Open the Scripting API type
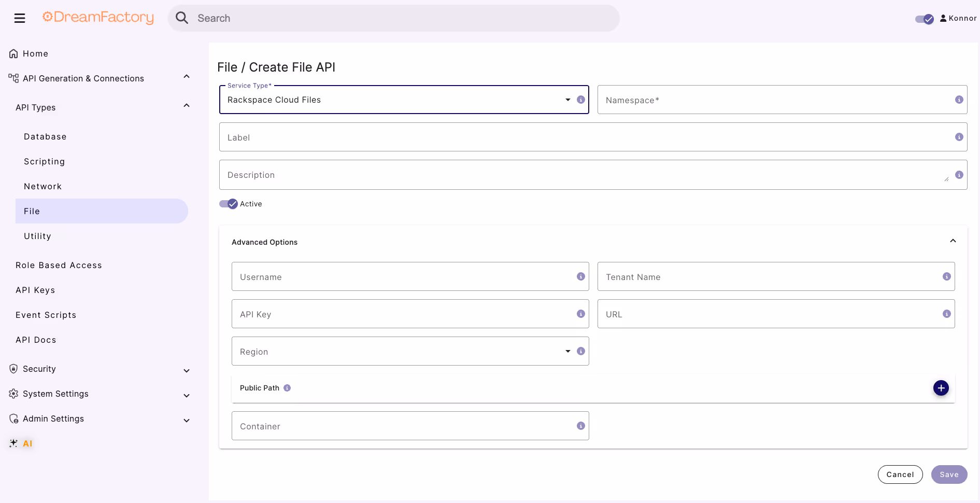Image resolution: width=980 pixels, height=503 pixels. pyautogui.click(x=102, y=161)
